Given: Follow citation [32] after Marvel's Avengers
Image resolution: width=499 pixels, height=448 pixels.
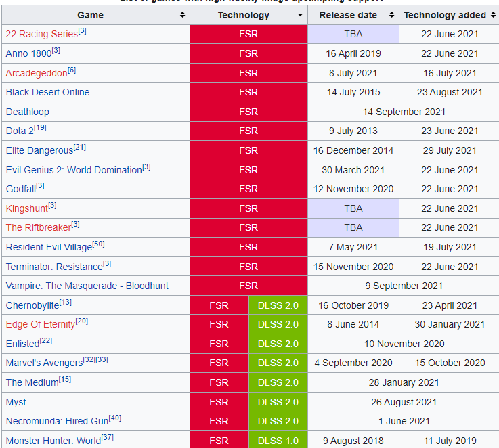Looking at the screenshot, I should pos(89,360).
